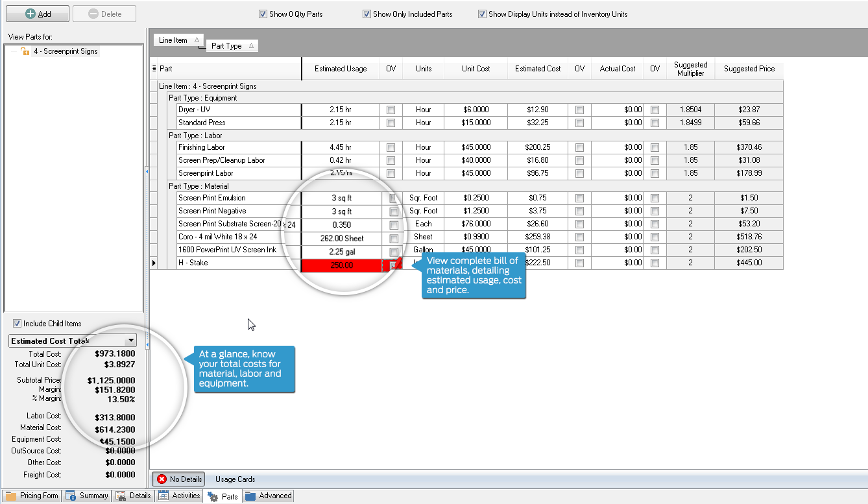Click the Summary tab info icon
The height and width of the screenshot is (504, 868).
coord(71,496)
